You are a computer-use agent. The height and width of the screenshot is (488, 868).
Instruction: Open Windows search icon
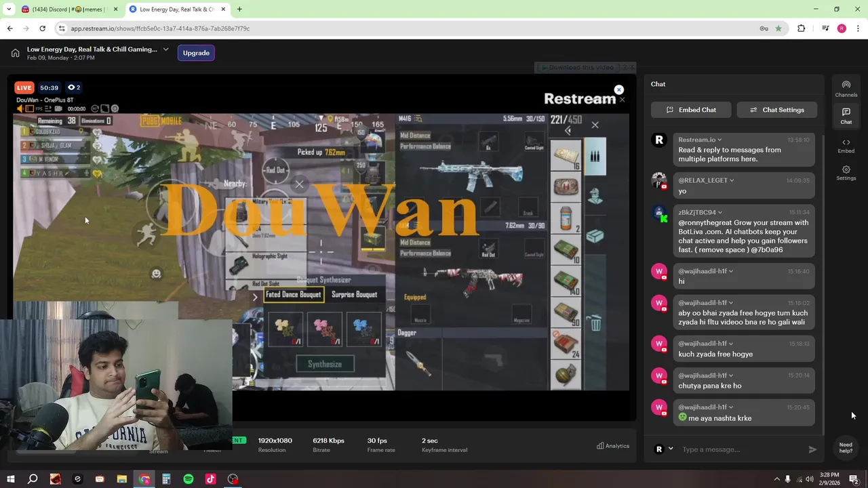(33, 479)
